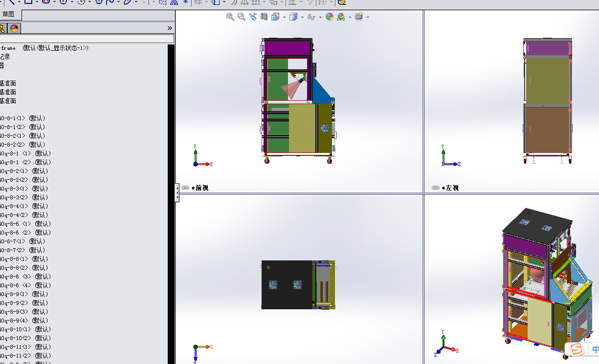The image size is (599, 364).
Task: Select tree row 40q-8-10<2> (默认)
Action: click(25, 338)
